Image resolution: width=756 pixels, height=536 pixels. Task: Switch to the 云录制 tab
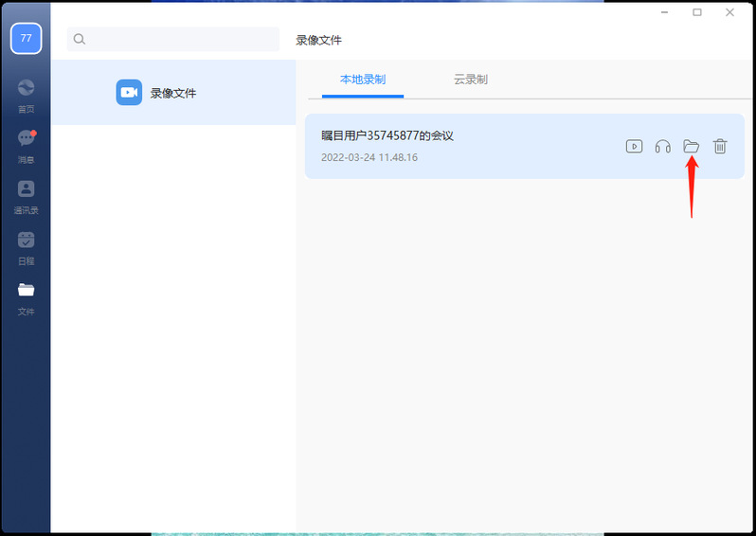click(471, 80)
